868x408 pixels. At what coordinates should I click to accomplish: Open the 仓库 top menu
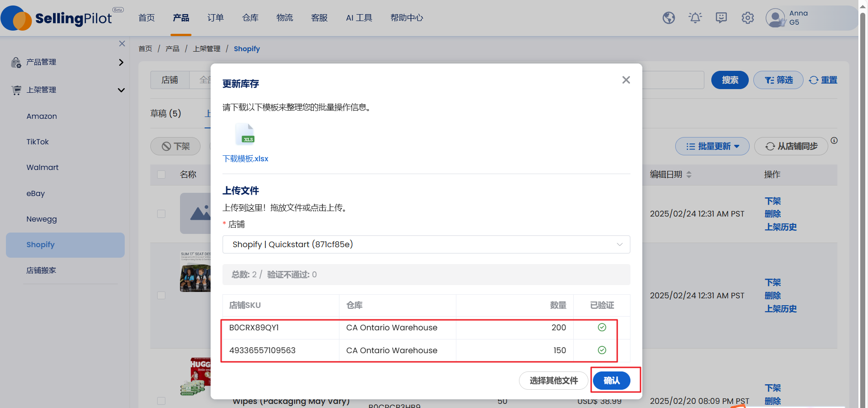(250, 18)
